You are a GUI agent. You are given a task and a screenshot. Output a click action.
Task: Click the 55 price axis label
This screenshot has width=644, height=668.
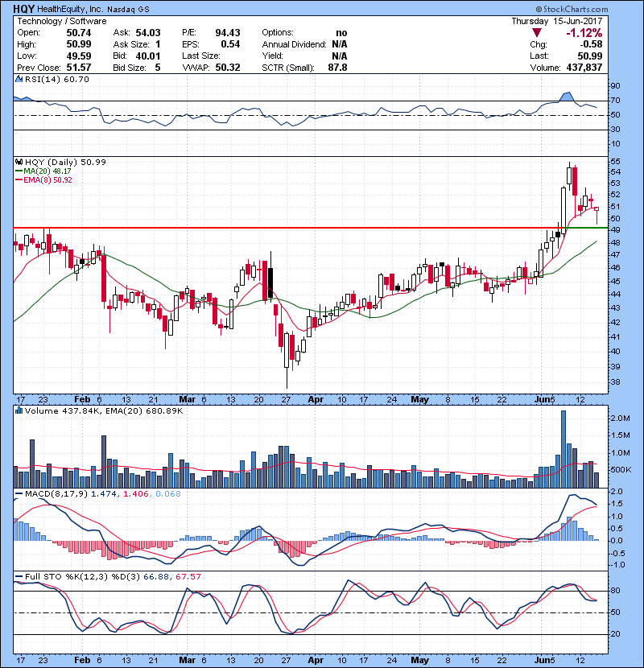pos(615,162)
